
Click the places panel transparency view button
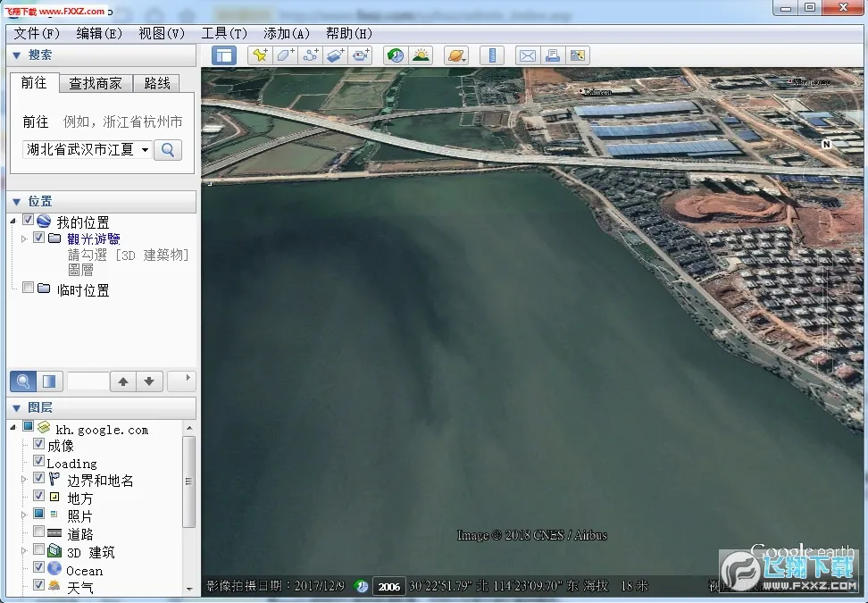point(49,381)
